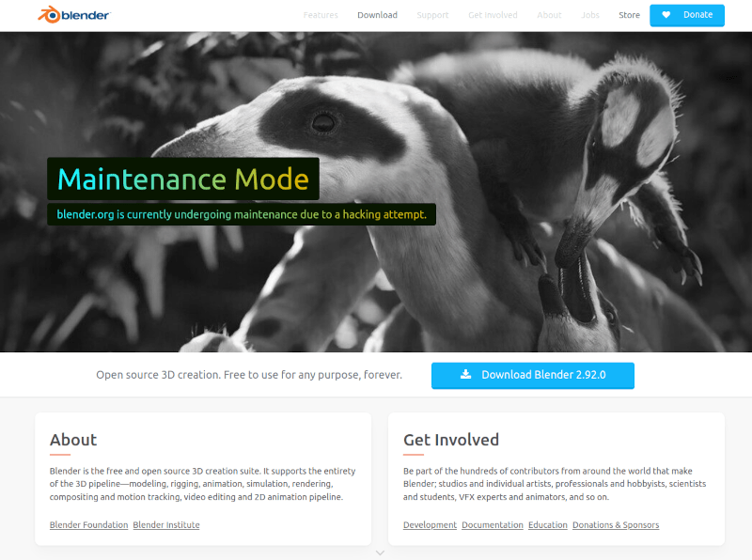
Task: Click Download Blender 2.92.0 button
Action: (532, 376)
